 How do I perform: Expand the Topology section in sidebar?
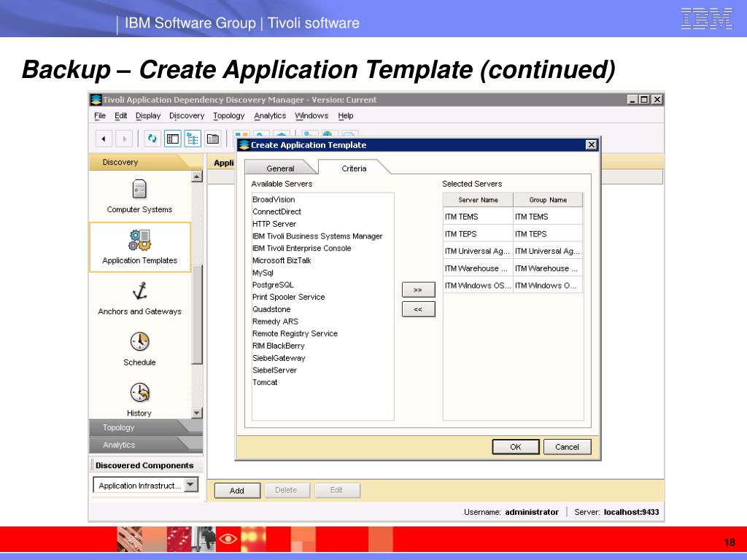[x=118, y=427]
